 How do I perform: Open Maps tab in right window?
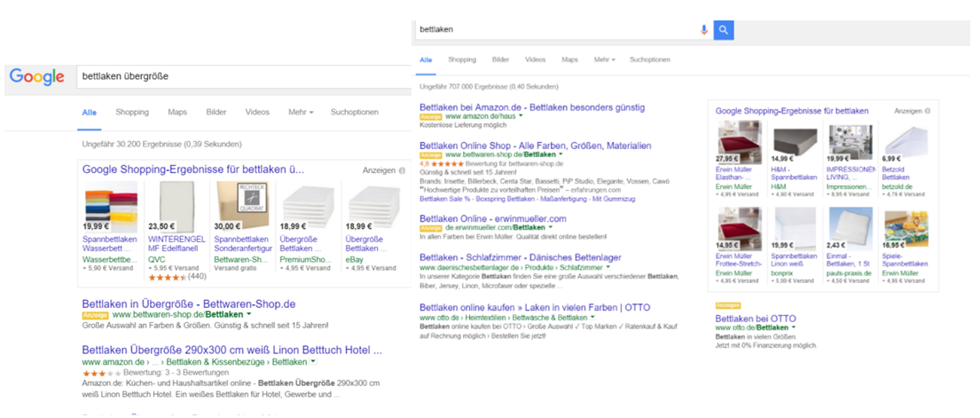click(x=569, y=59)
